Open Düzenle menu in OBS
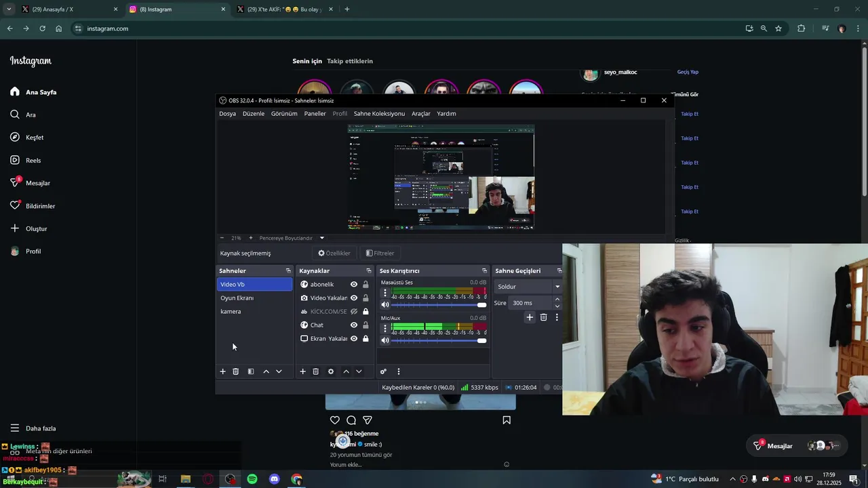The height and width of the screenshot is (488, 868). click(254, 114)
